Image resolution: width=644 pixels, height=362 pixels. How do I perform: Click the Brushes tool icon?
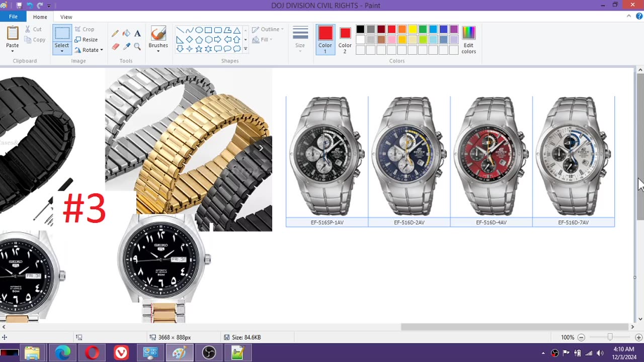pyautogui.click(x=158, y=33)
